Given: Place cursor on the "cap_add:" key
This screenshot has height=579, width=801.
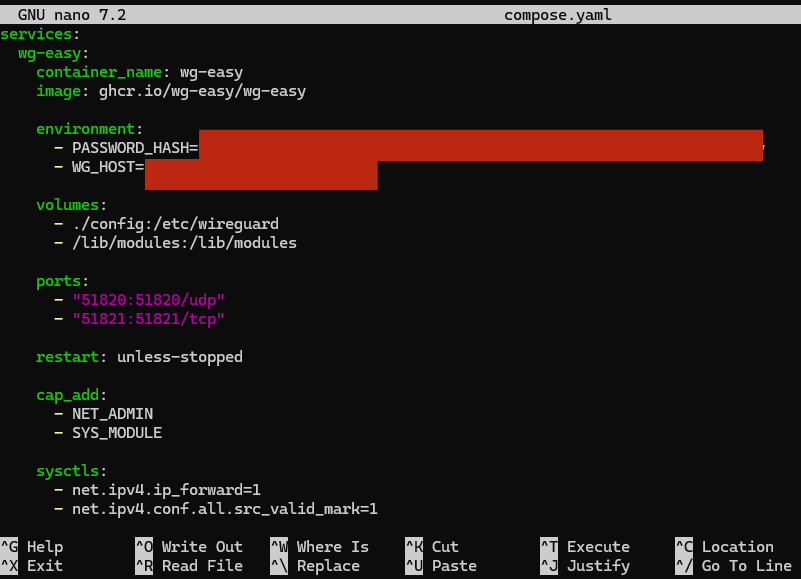Looking at the screenshot, I should (72, 395).
